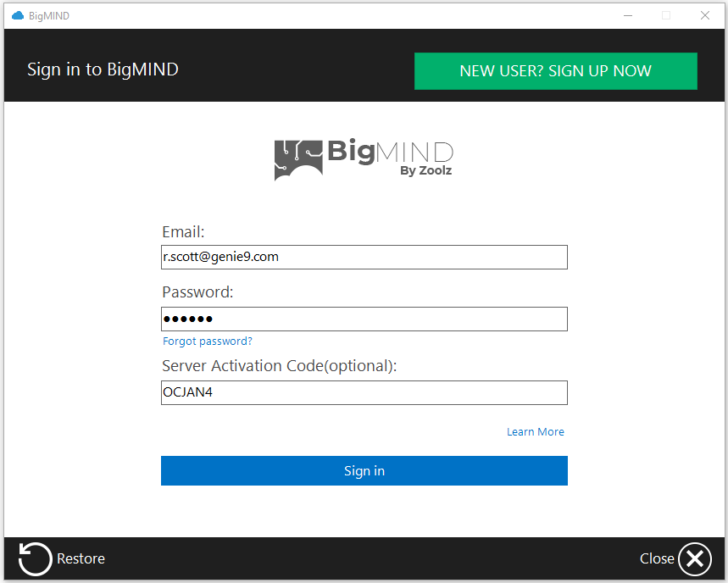Screen dimensions: 728x583
Task: Click the circular restore icon at bottom left
Action: pyautogui.click(x=34, y=559)
